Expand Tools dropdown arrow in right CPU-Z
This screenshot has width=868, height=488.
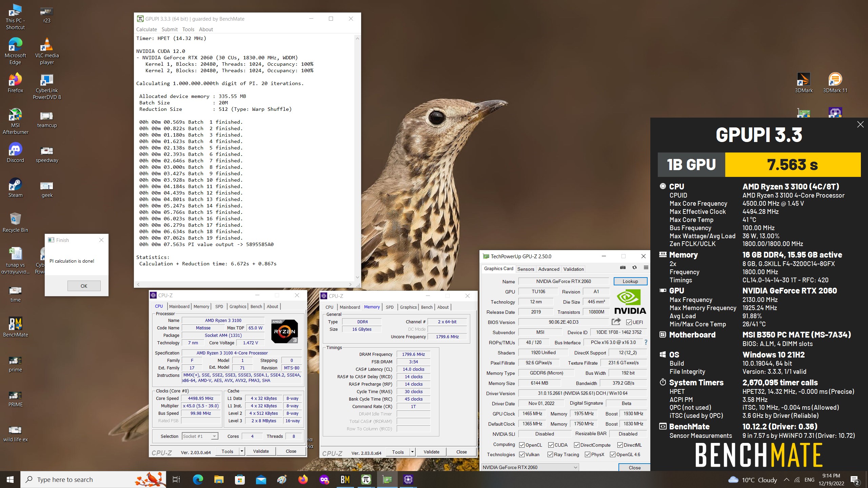pos(412,452)
